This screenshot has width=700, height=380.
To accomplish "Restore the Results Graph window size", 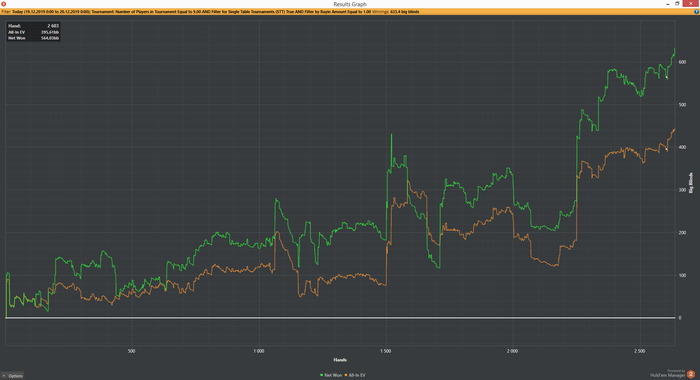I will 677,4.
